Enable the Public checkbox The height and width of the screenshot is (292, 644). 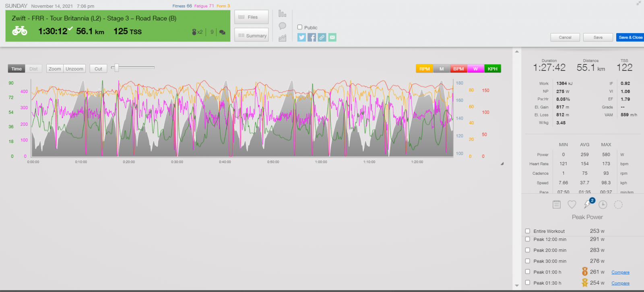click(300, 27)
